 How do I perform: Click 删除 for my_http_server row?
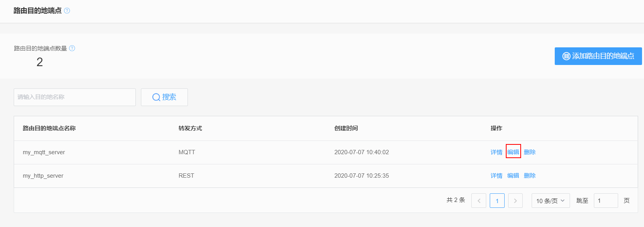[x=530, y=176]
